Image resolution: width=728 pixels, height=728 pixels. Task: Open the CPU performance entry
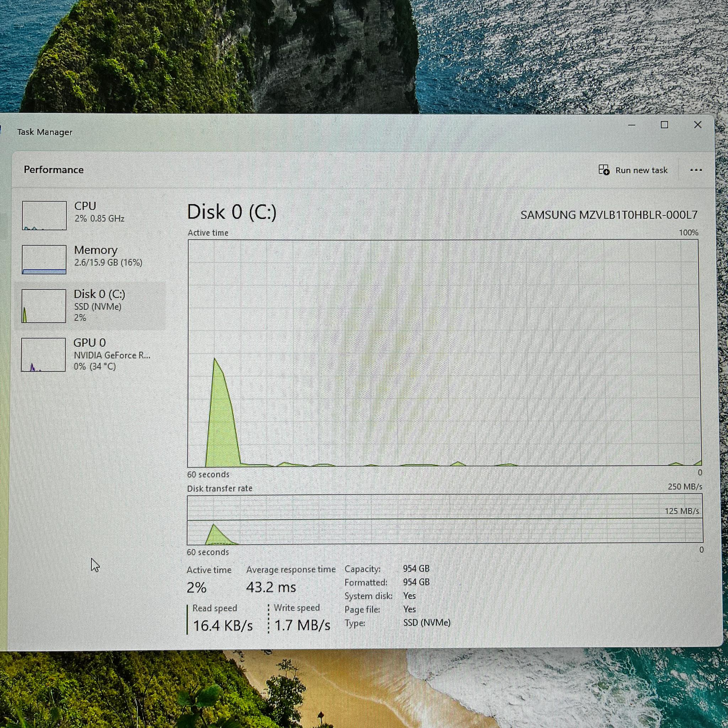[x=90, y=215]
